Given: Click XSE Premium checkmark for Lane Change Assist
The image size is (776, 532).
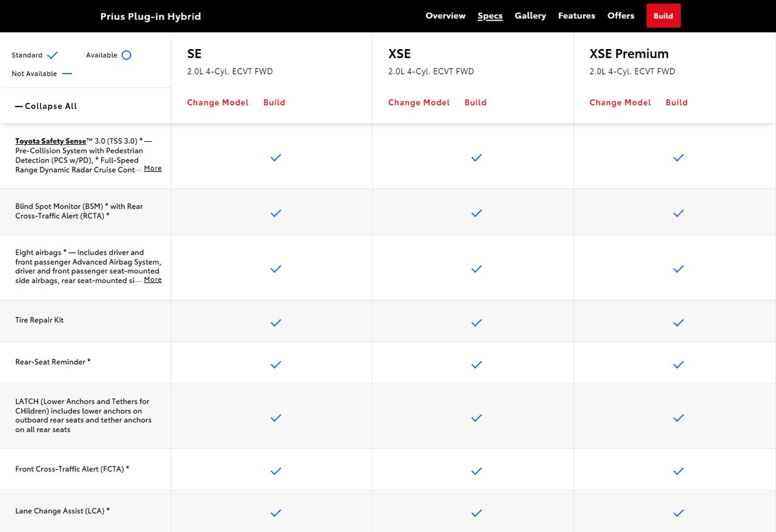Looking at the screenshot, I should coord(678,513).
